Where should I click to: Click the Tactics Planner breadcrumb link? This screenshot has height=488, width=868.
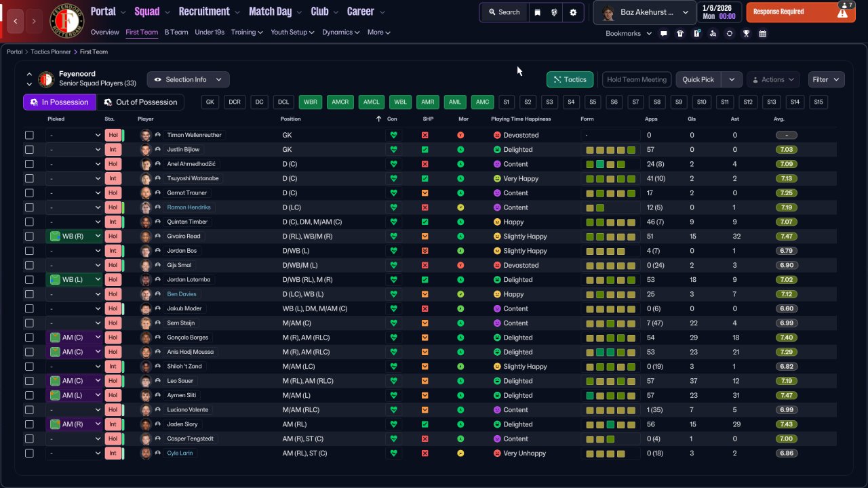(50, 52)
